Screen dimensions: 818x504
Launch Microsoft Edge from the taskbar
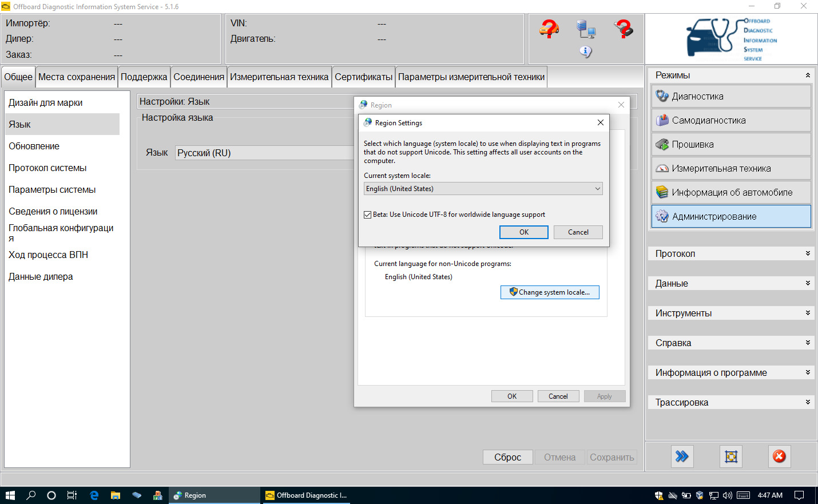pyautogui.click(x=94, y=495)
